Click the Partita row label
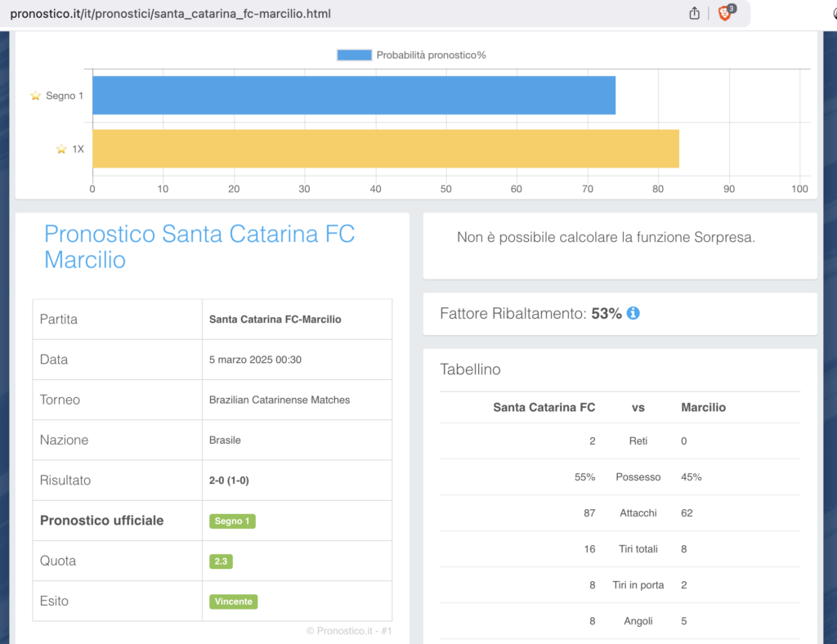The image size is (837, 644). 59,319
